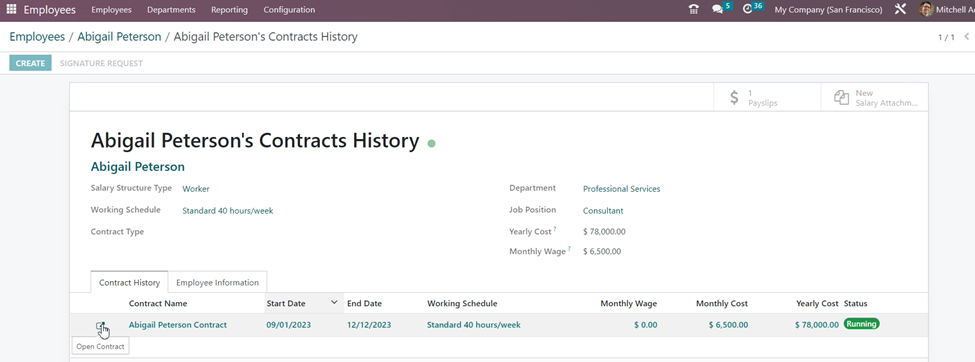The height and width of the screenshot is (362, 975).
Task: Sort by Status column header
Action: tap(856, 304)
